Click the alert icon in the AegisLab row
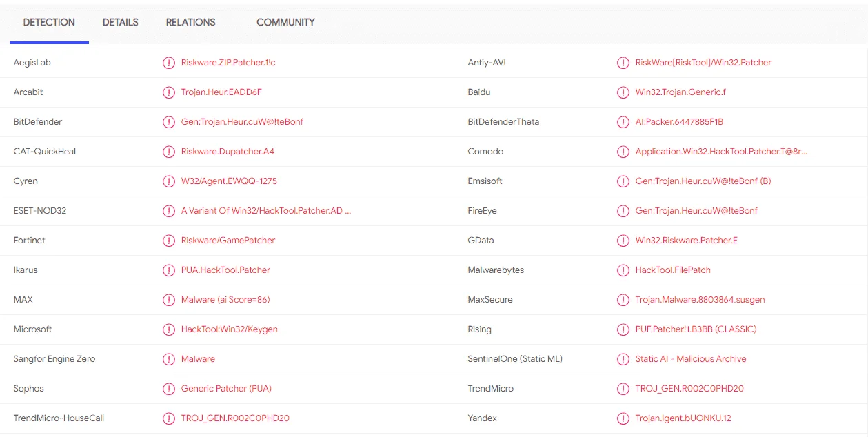Viewport: 868px width, 437px height. tap(169, 63)
